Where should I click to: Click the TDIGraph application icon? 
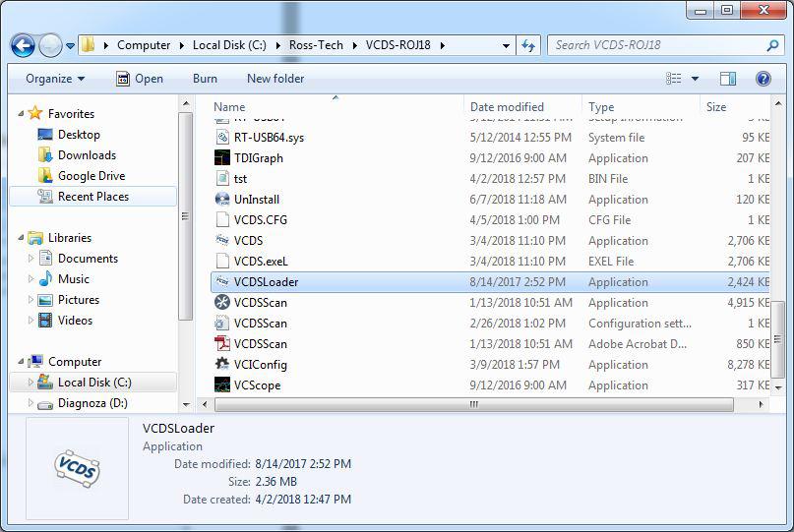pyautogui.click(x=222, y=158)
